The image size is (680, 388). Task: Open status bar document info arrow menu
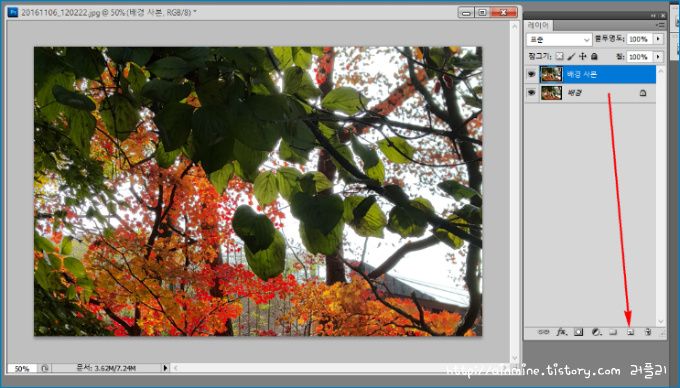[165, 368]
